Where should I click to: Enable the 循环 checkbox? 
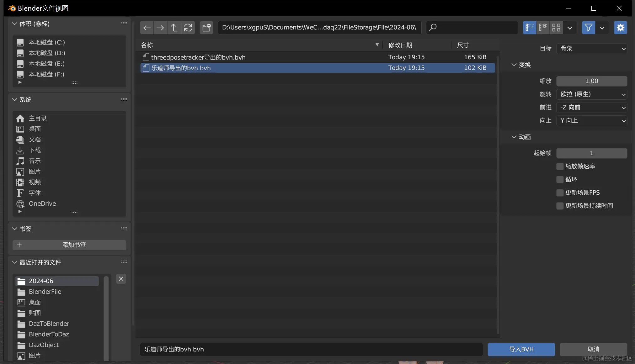pos(560,179)
